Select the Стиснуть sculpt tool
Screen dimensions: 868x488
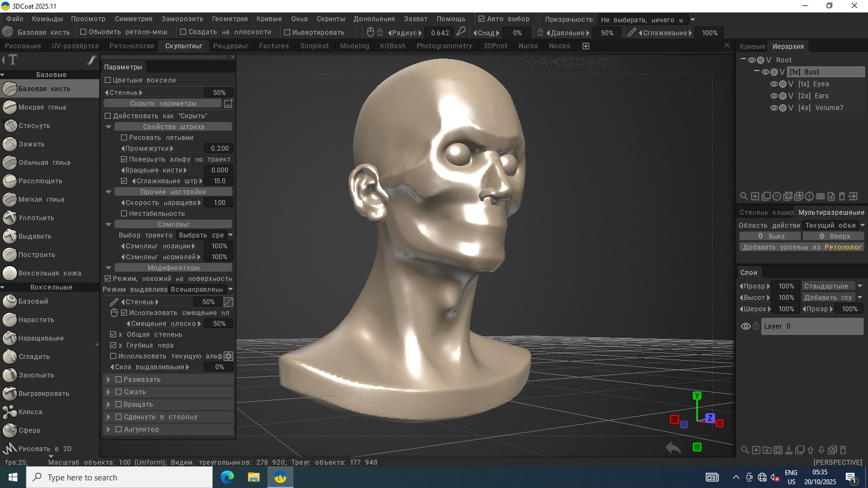tap(34, 126)
